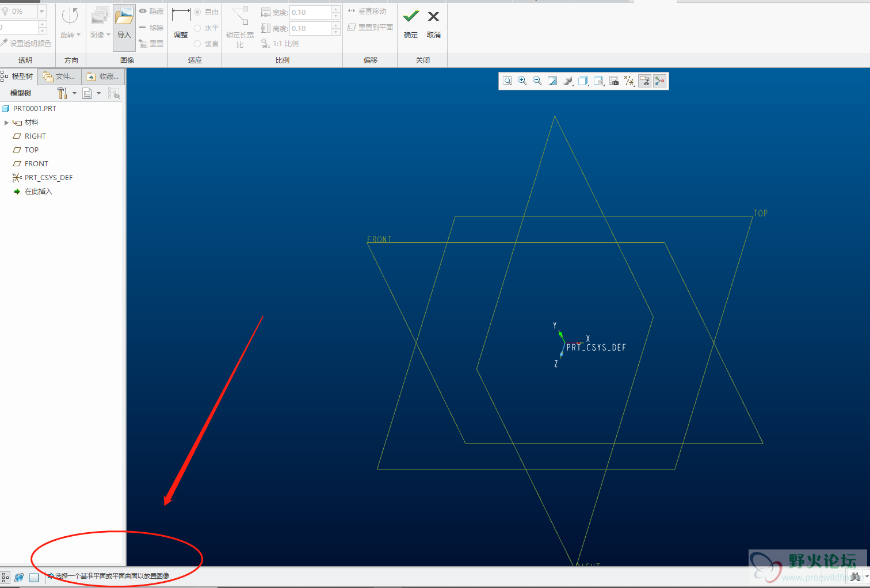870x588 pixels.
Task: Click the 旋转 (Rotate) tool icon
Action: (x=70, y=17)
